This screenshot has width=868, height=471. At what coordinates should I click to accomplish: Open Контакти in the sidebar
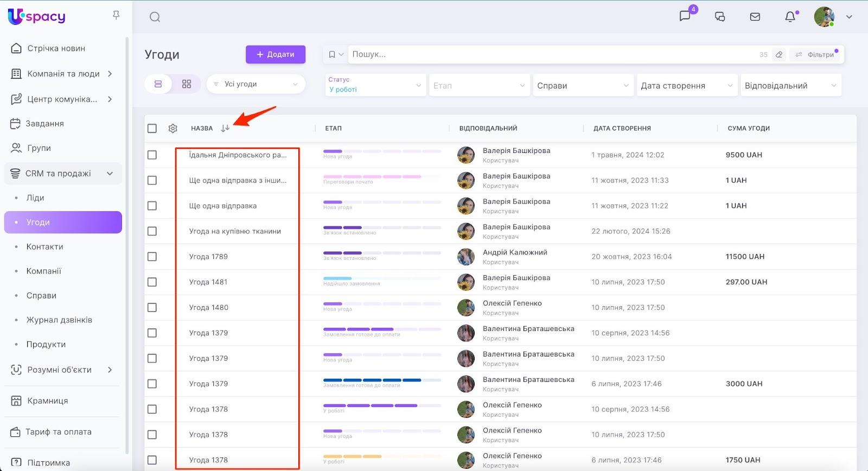[x=44, y=246]
